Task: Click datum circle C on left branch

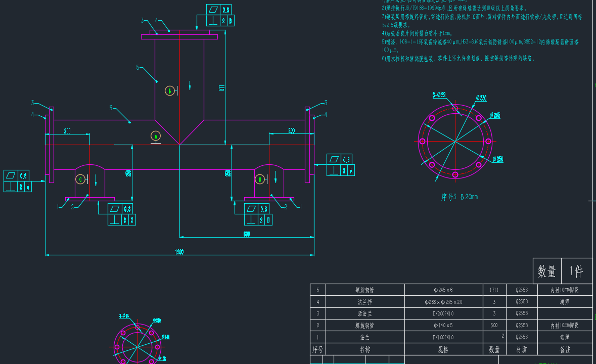Action: pos(80,179)
